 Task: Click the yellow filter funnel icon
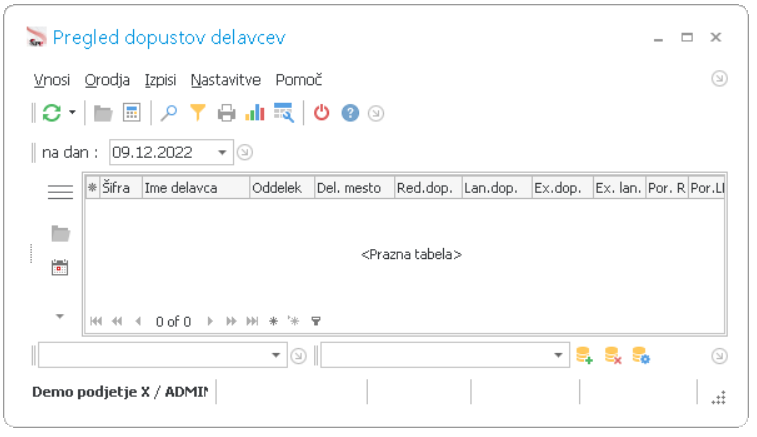click(197, 113)
